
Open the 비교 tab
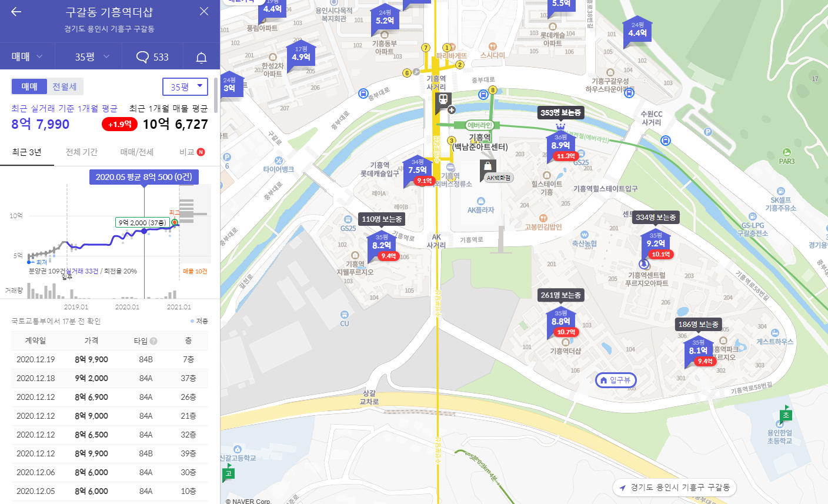click(x=192, y=152)
